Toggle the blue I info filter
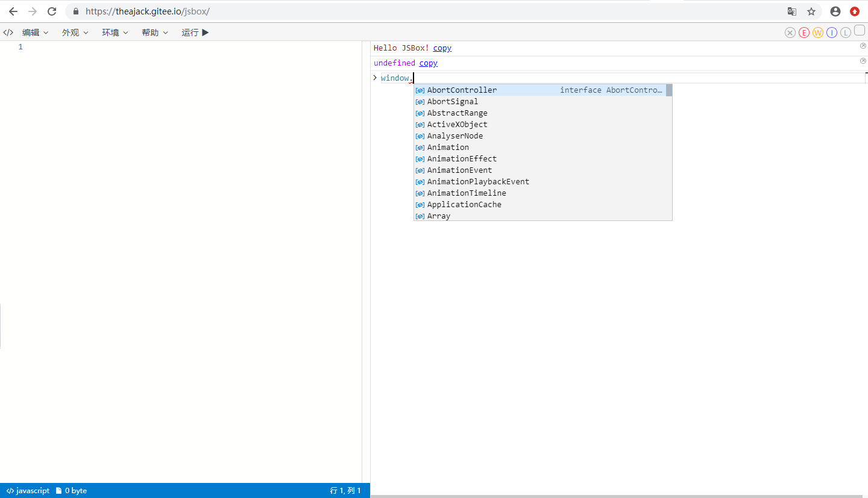This screenshot has height=498, width=868. (832, 33)
